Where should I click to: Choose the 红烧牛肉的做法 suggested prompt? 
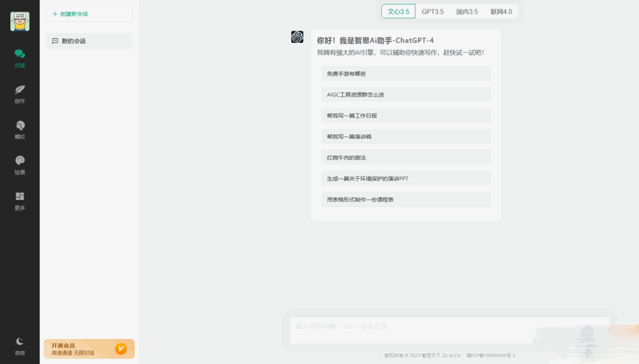406,157
